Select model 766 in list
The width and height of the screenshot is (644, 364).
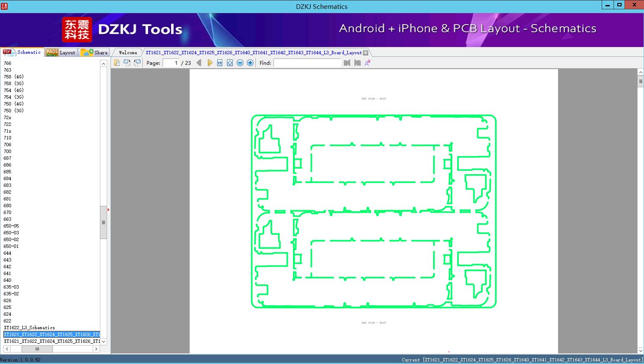pyautogui.click(x=8, y=63)
